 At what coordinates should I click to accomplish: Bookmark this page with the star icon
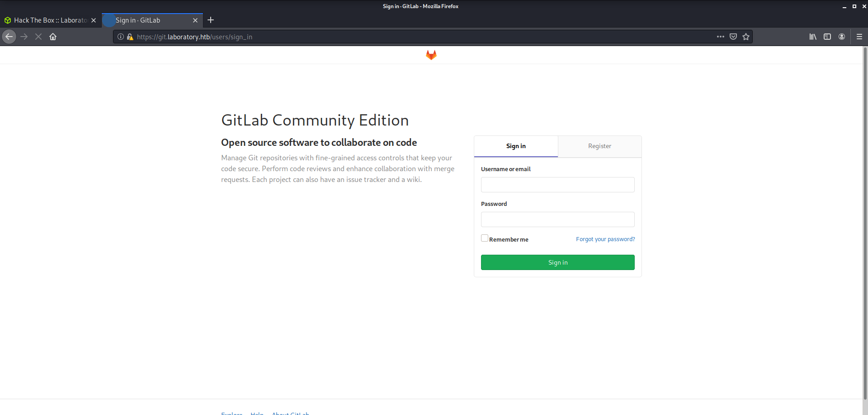pyautogui.click(x=746, y=37)
